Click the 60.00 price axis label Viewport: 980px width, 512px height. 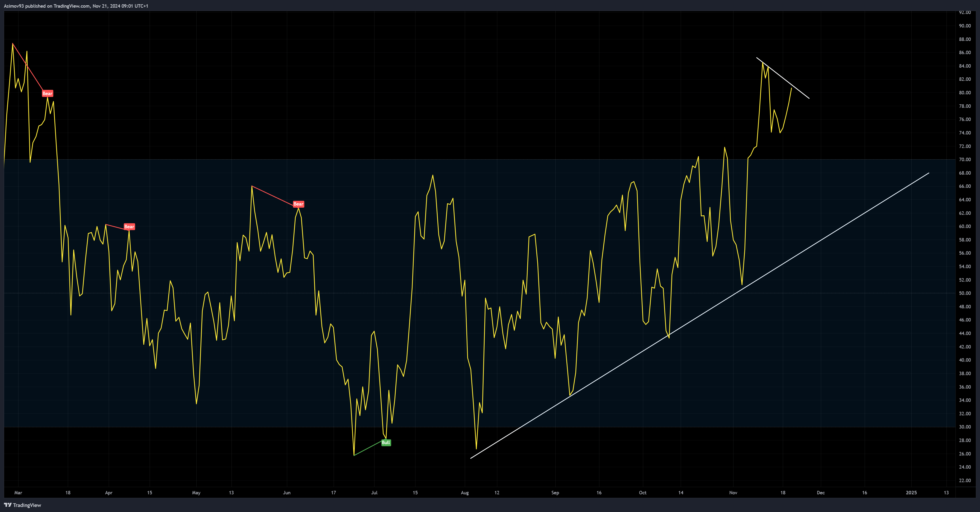pos(965,226)
